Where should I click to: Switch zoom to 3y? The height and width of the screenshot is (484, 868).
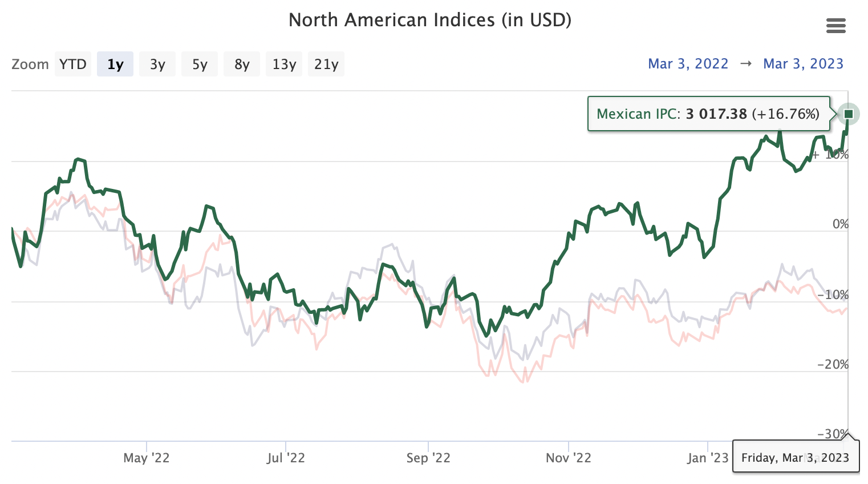click(157, 64)
